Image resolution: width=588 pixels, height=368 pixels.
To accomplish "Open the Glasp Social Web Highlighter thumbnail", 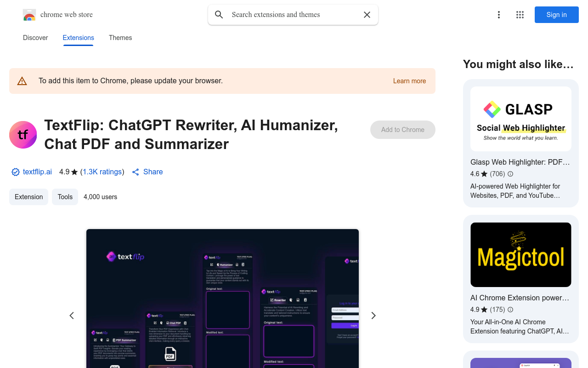I will coord(521,119).
